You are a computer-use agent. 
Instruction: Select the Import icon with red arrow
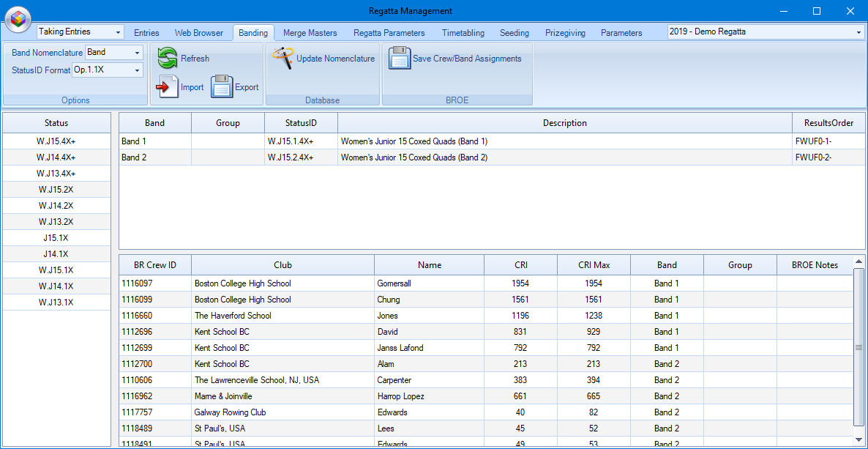click(165, 86)
